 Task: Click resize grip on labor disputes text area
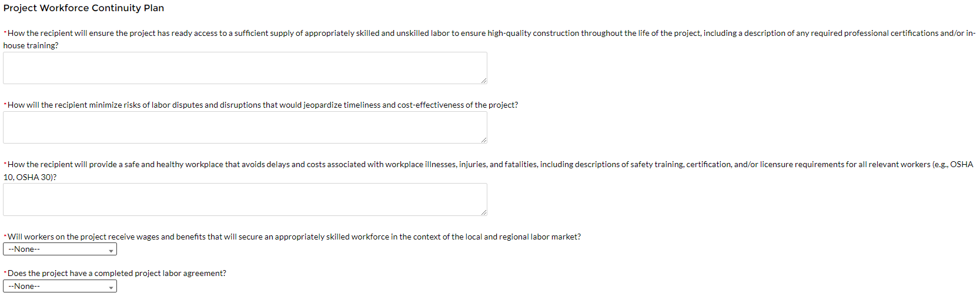coord(484,140)
